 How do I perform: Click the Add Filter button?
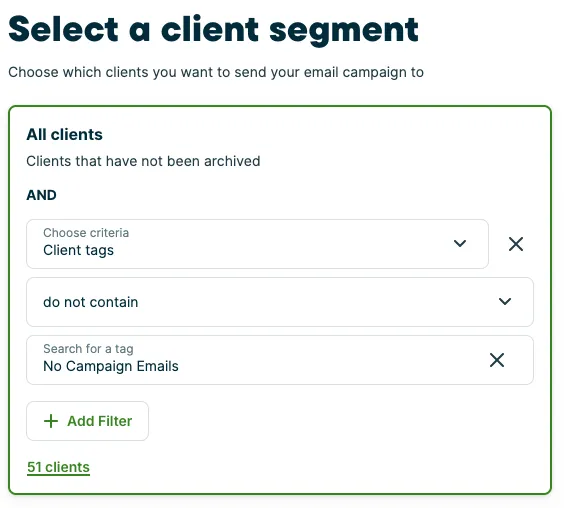[87, 421]
